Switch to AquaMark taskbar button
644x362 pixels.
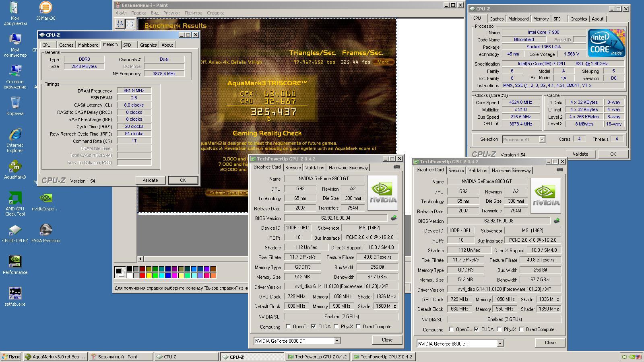tap(55, 357)
